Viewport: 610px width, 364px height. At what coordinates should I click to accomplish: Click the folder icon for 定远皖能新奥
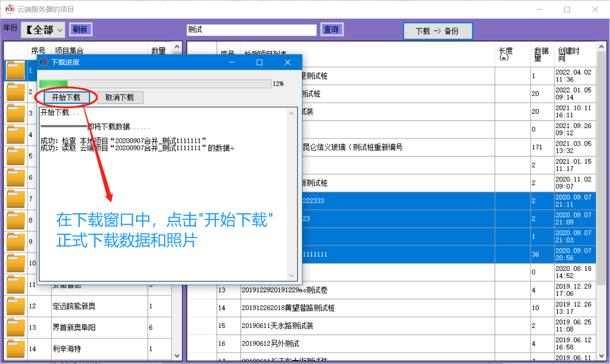16,306
